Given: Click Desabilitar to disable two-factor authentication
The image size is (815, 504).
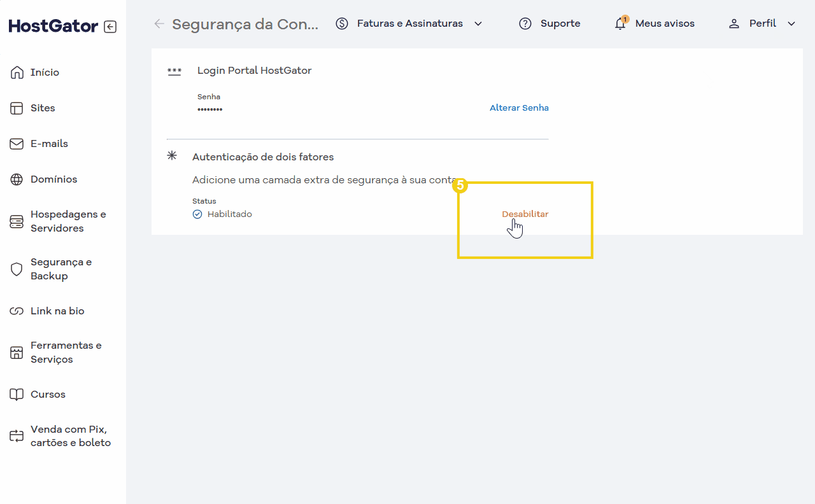Looking at the screenshot, I should click(525, 214).
